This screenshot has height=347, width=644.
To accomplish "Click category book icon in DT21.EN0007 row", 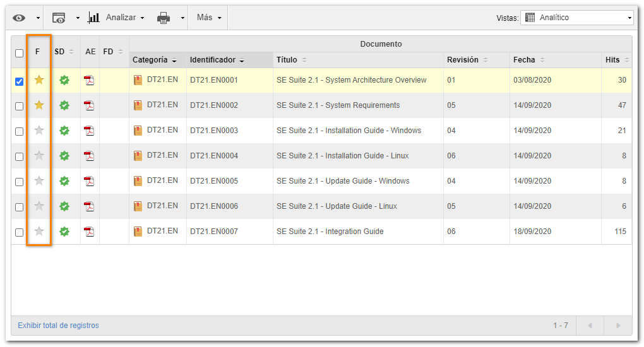I will click(x=138, y=232).
